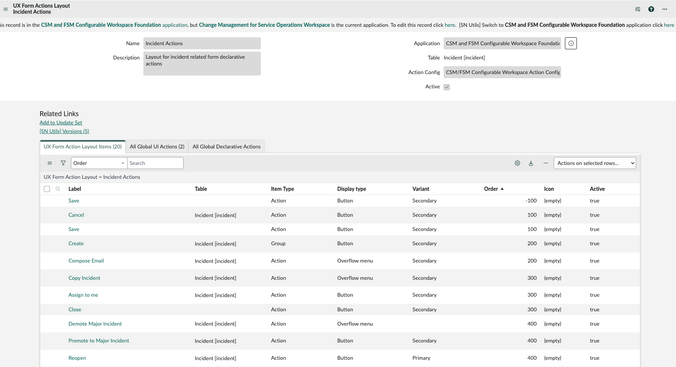Viewport: 676px width, 367px height.
Task: Check the select-all rows checkbox
Action: coord(47,189)
